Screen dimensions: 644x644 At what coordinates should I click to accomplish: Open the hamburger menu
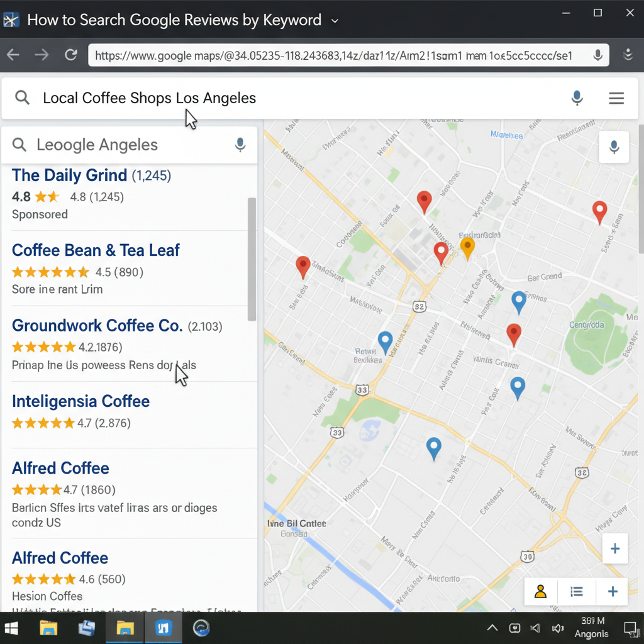pos(616,98)
